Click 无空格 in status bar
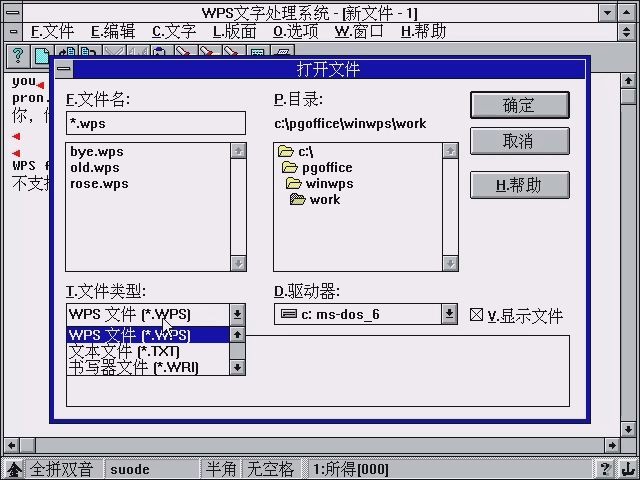 pos(271,469)
